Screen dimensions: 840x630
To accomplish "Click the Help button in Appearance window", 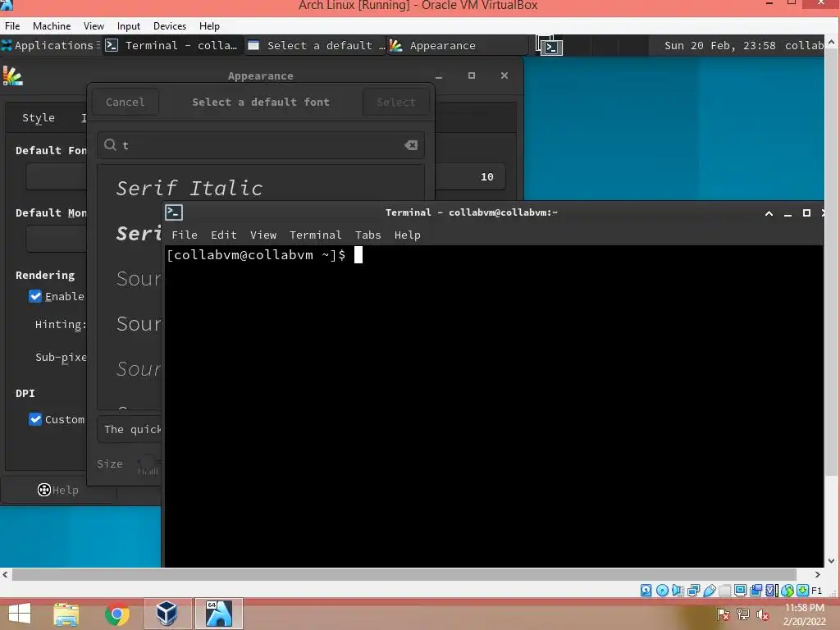I will (58, 490).
